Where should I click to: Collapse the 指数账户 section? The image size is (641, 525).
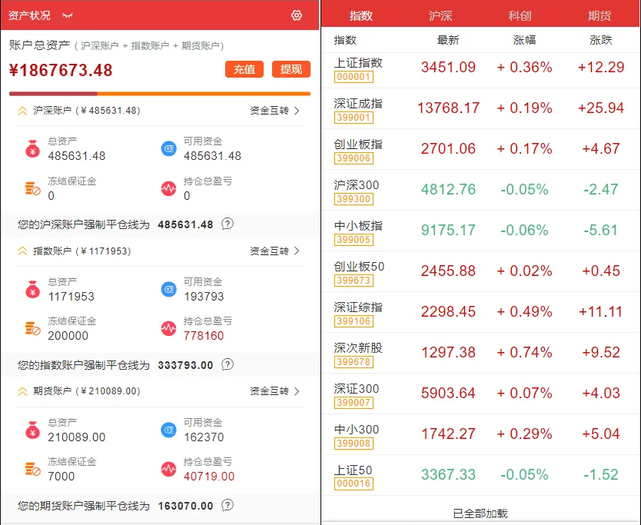22,251
